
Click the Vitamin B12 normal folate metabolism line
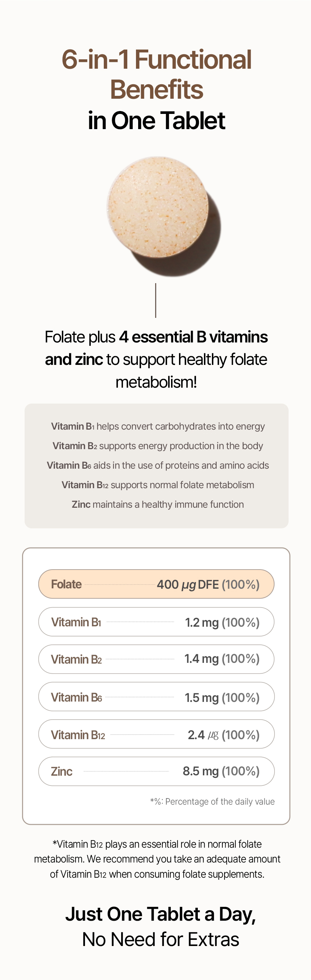(158, 485)
